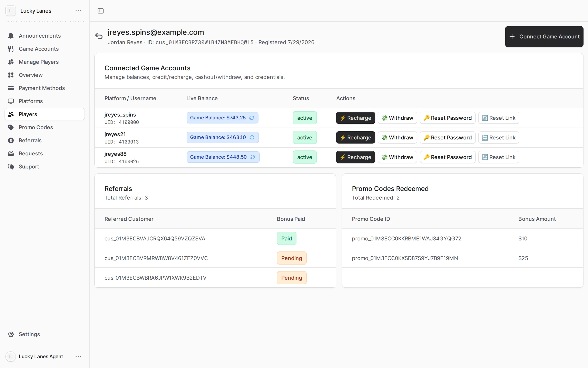Image resolution: width=588 pixels, height=368 pixels.
Task: Click the Referrals dollar icon
Action: [11, 140]
